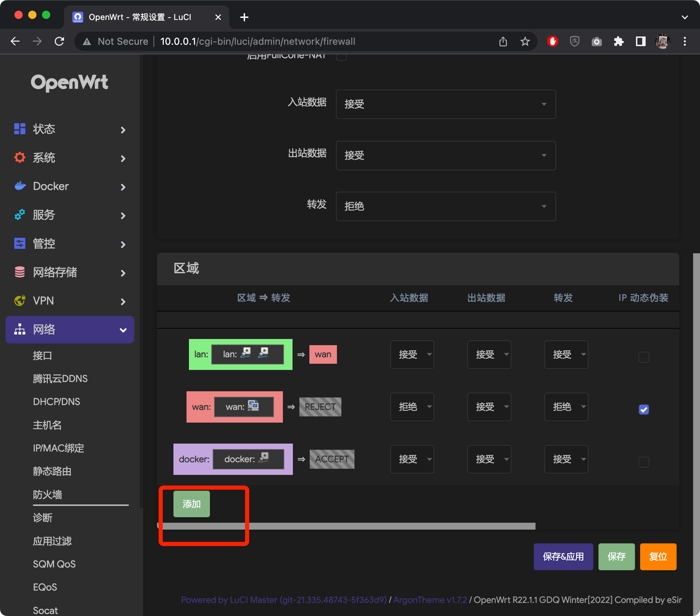Click the 服务 (Services) gear icon

20,215
